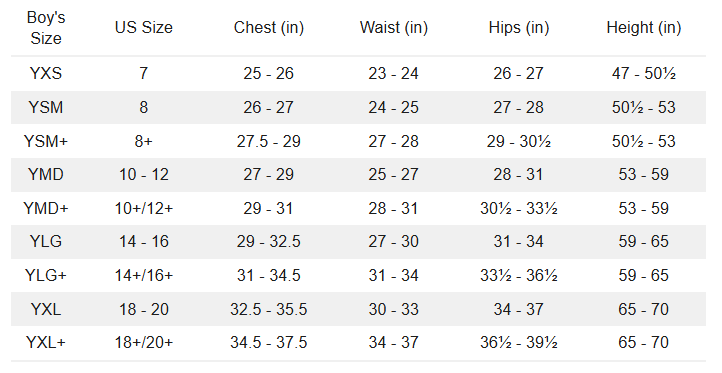The height and width of the screenshot is (373, 722).
Task: Select the Waist (in) header
Action: click(x=394, y=28)
